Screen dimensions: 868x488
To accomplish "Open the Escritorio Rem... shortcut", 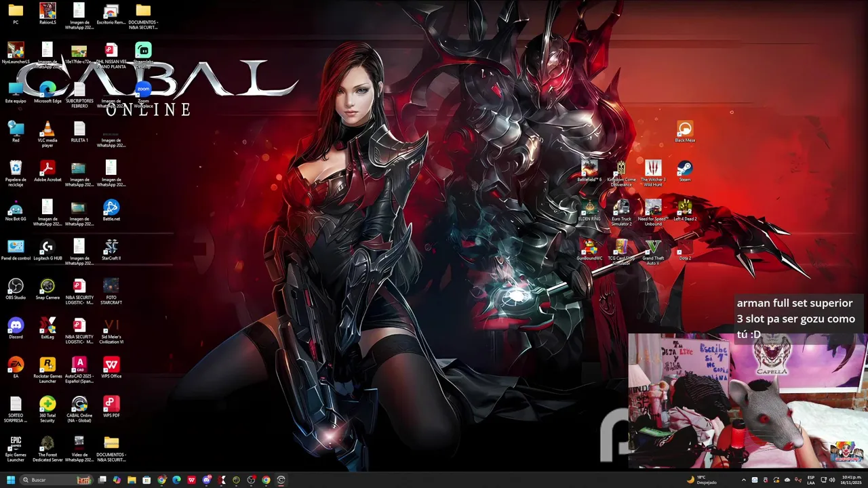I will pyautogui.click(x=111, y=14).
